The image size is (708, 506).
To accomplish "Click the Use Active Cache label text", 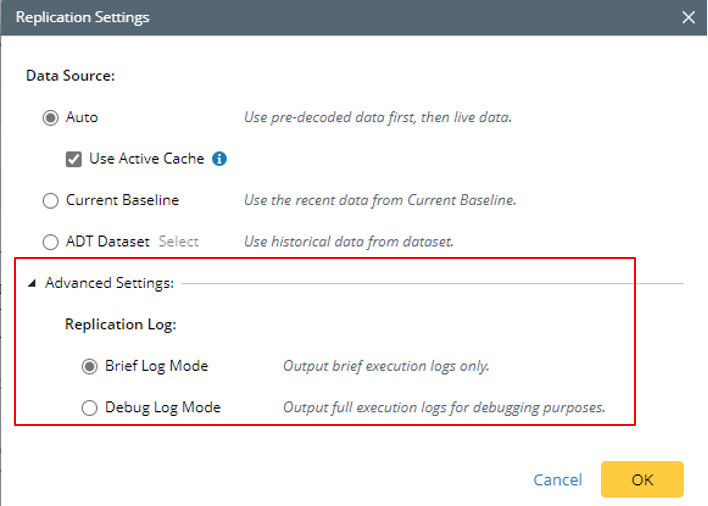I will (146, 159).
